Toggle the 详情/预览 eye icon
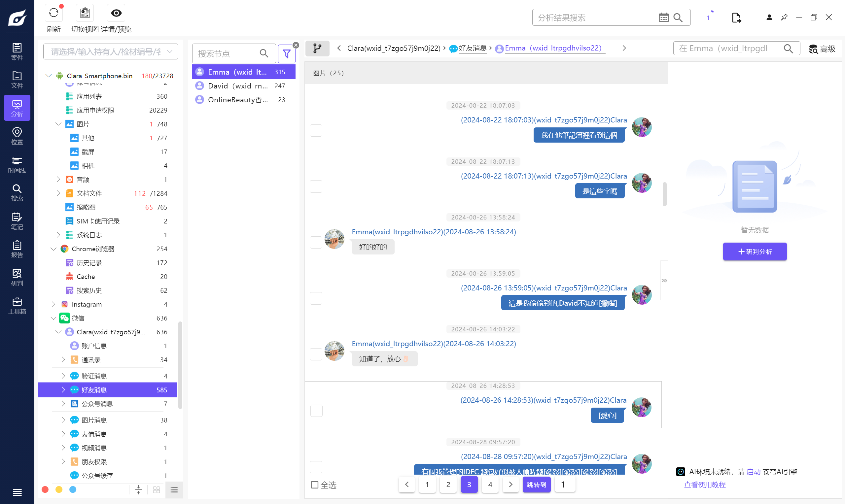845x504 pixels. click(x=116, y=13)
